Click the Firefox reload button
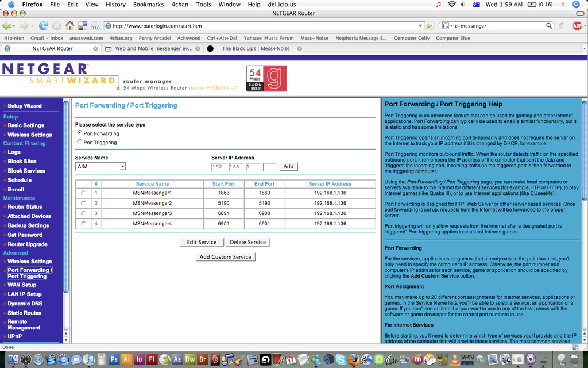This screenshot has width=588, height=368. click(44, 26)
